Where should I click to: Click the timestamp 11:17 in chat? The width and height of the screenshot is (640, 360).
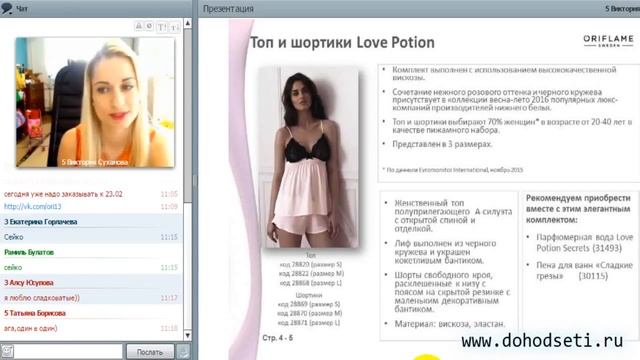point(169,298)
